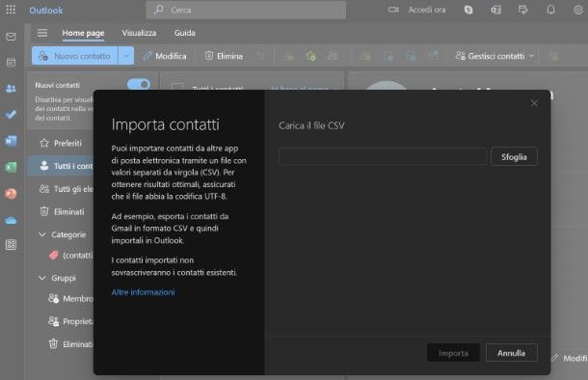Click the Importa button
The width and height of the screenshot is (588, 380).
point(453,353)
